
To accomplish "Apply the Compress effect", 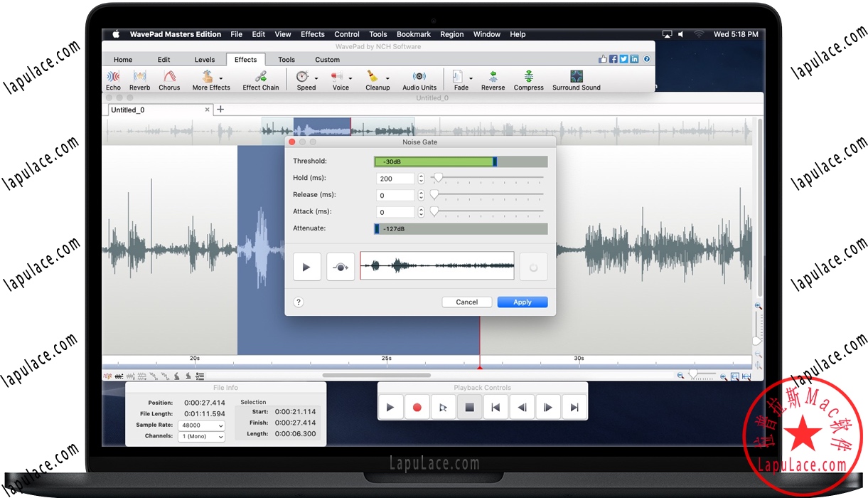I will (x=528, y=80).
